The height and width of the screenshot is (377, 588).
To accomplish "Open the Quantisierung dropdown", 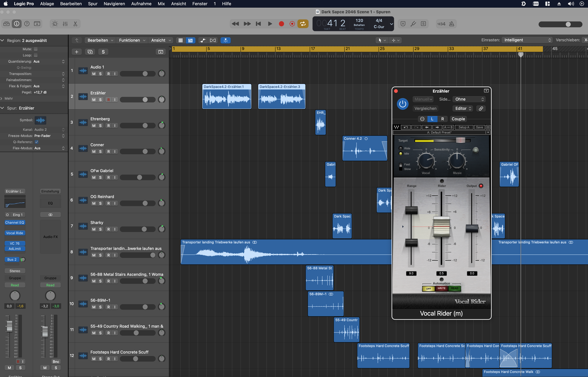I will [49, 61].
